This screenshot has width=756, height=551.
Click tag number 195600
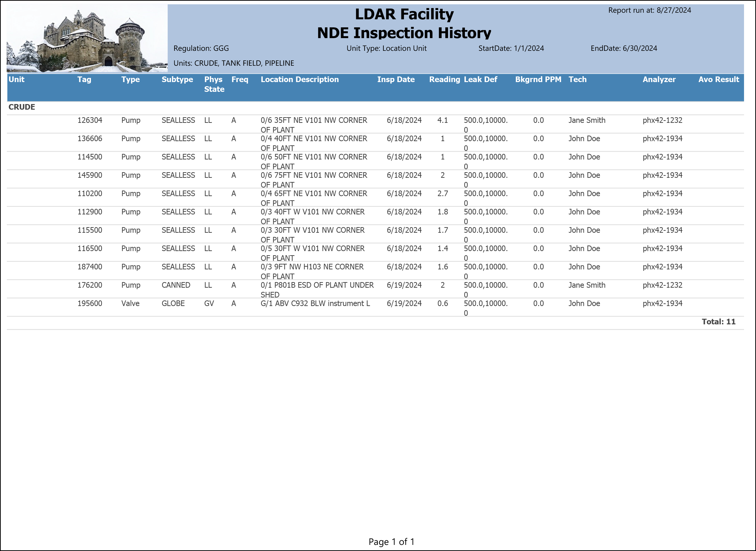tap(90, 304)
